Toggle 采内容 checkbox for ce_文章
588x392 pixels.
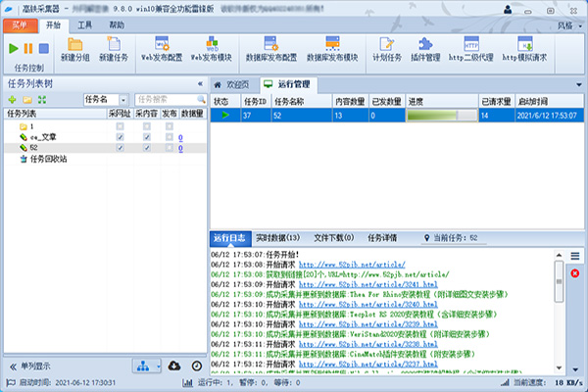click(146, 137)
